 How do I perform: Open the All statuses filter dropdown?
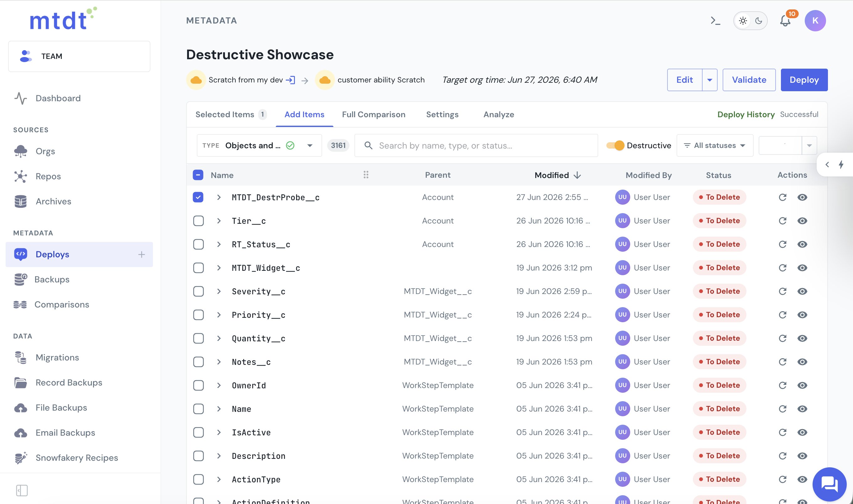(x=715, y=145)
